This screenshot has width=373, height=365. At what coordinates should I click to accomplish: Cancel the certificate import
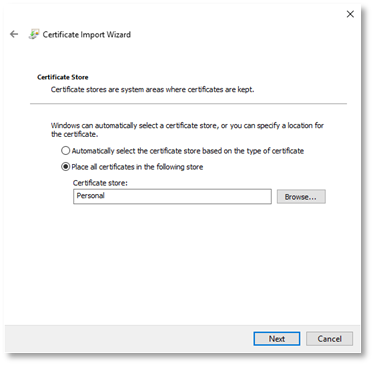[329, 339]
